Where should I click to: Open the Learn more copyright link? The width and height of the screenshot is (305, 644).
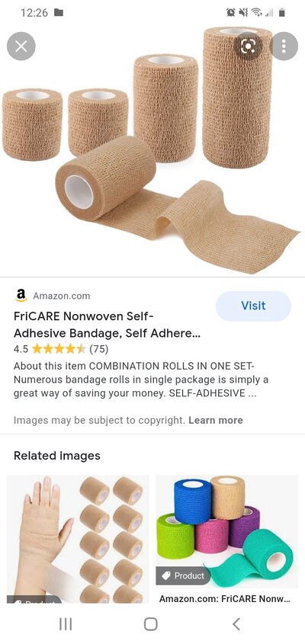[215, 420]
